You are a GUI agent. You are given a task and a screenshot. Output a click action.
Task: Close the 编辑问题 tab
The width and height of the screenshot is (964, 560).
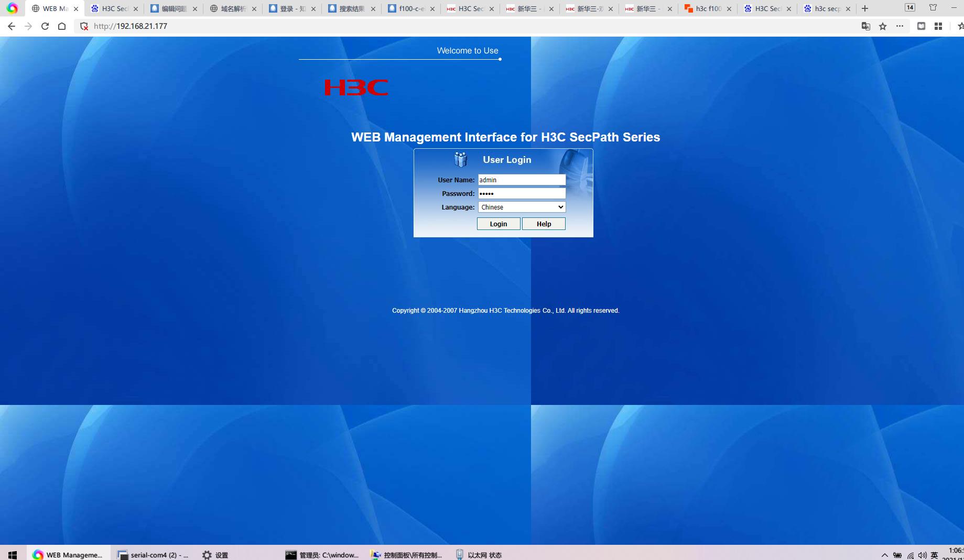point(195,9)
